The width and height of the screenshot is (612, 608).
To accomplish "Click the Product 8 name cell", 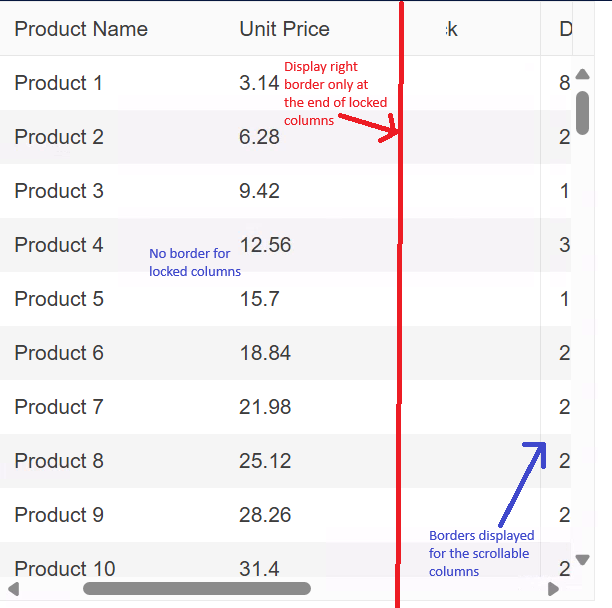I will click(59, 461).
